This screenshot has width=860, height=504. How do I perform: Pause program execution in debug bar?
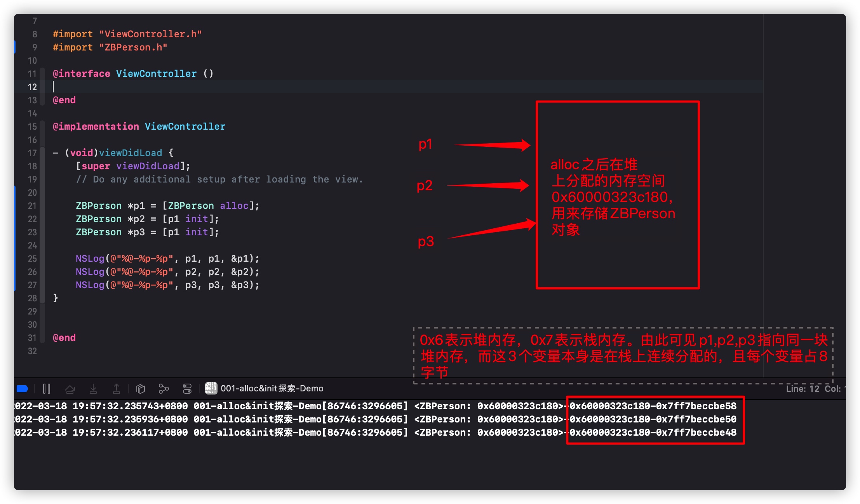pos(47,389)
